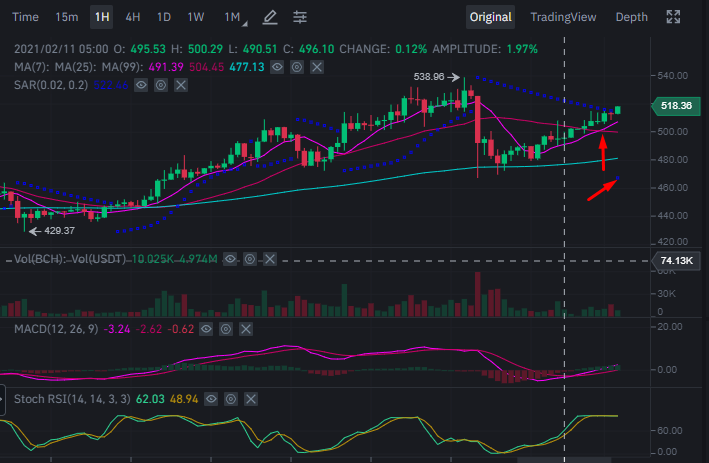
Task: Switch to the 1D interval
Action: click(164, 17)
